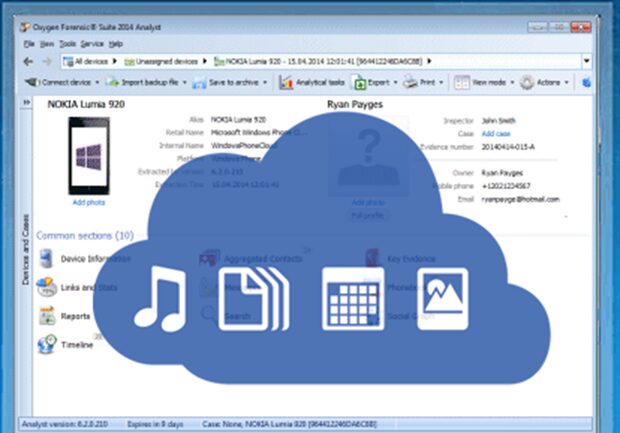
Task: Click the Actions gear icon
Action: [x=527, y=82]
